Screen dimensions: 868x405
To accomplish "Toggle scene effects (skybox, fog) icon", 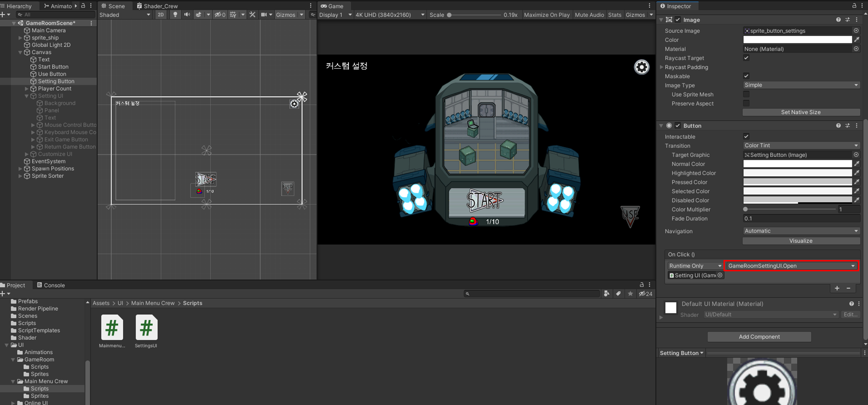I will point(199,15).
